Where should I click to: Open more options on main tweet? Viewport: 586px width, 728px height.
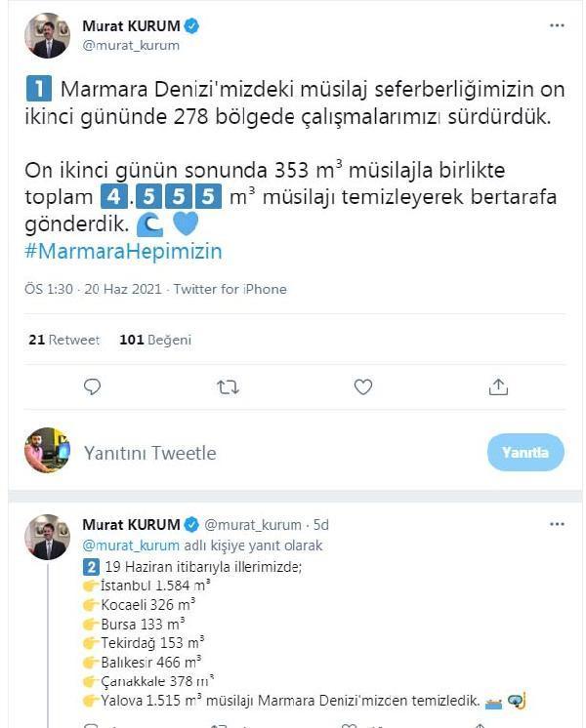click(x=557, y=26)
